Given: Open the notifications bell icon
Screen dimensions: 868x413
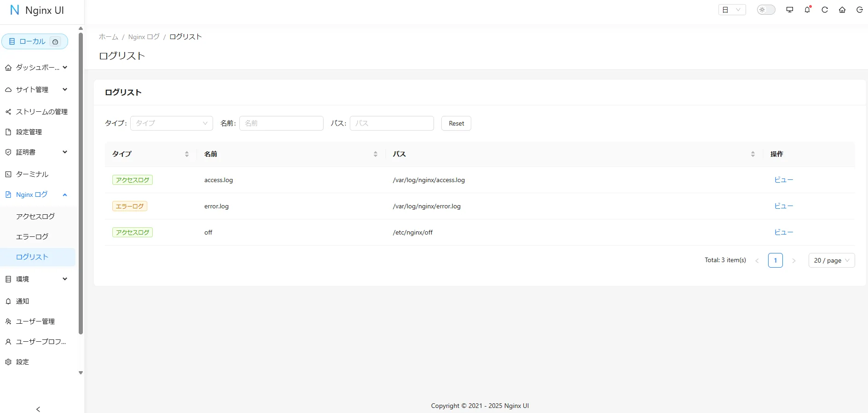Looking at the screenshot, I should 807,10.
